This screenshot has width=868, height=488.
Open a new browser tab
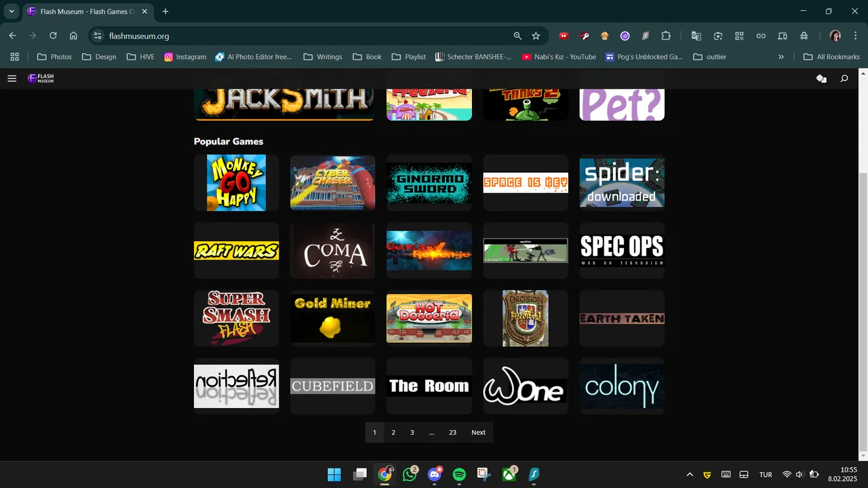point(165,12)
